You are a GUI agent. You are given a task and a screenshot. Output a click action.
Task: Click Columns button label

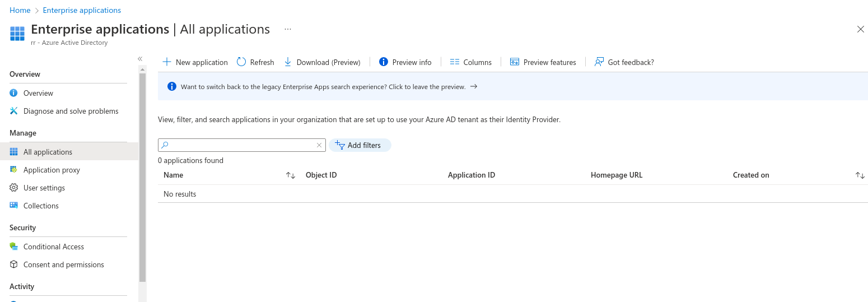click(478, 62)
